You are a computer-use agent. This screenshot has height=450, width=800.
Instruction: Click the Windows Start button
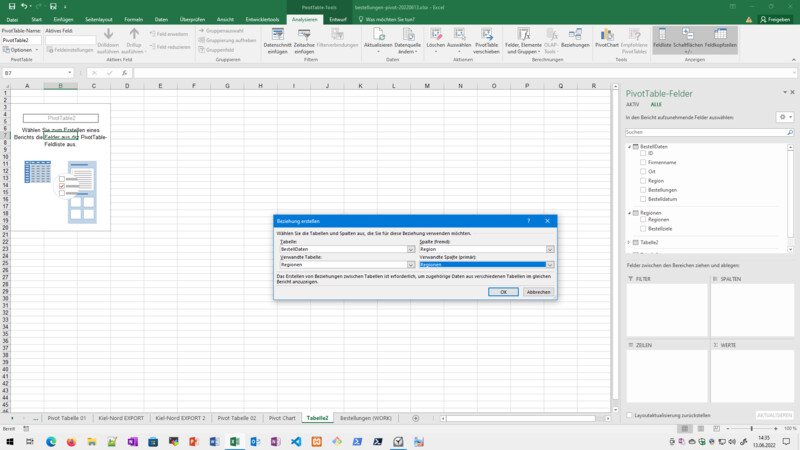click(x=10, y=441)
